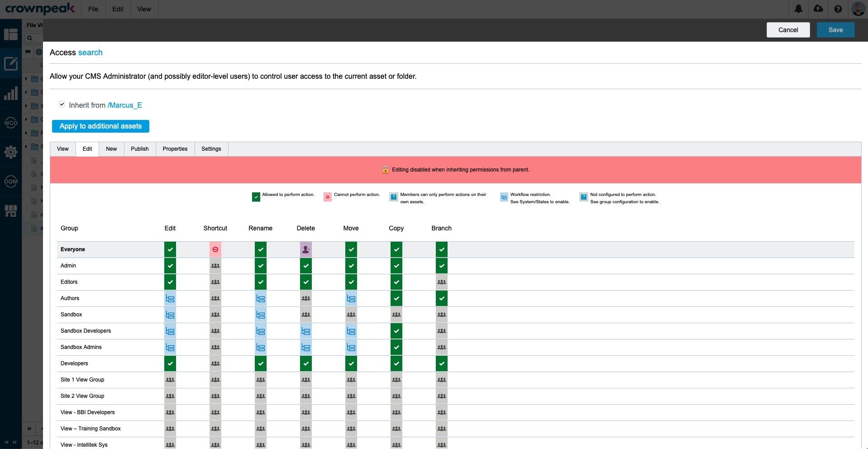Expand the first folder in the File View tree
The height and width of the screenshot is (449, 868).
pos(26,78)
